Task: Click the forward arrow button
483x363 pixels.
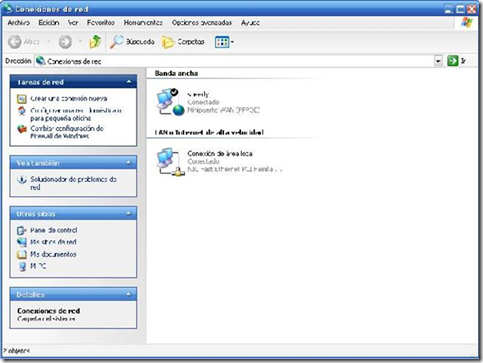Action: pos(65,42)
